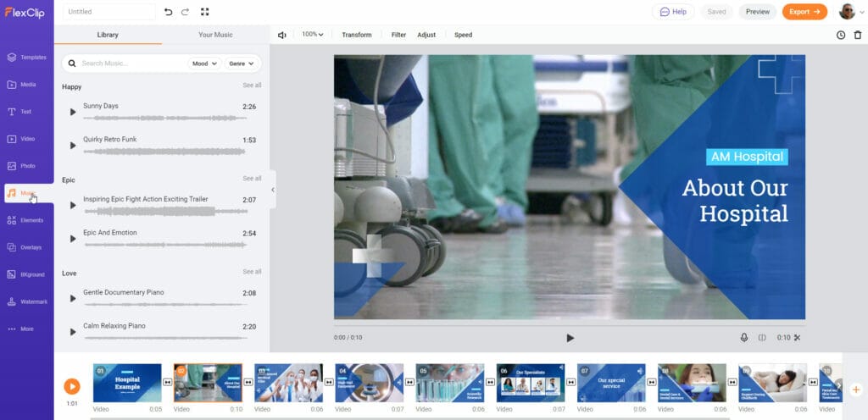Click the Help button
This screenshot has width=868, height=420.
[x=673, y=12]
